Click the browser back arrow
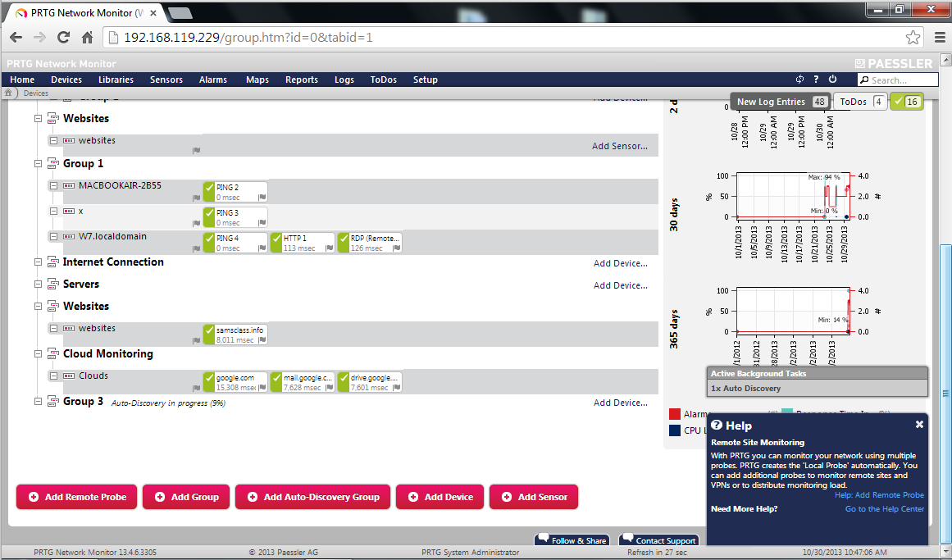This screenshot has height=560, width=952. point(16,38)
